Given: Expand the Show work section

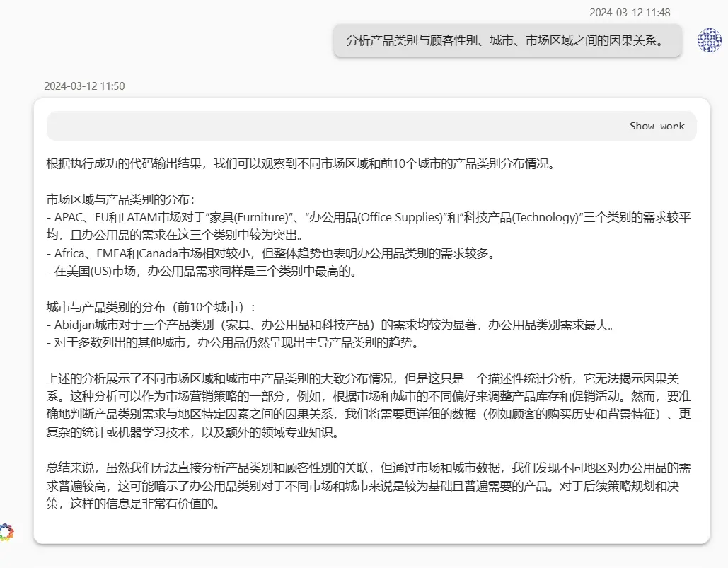Looking at the screenshot, I should point(657,126).
